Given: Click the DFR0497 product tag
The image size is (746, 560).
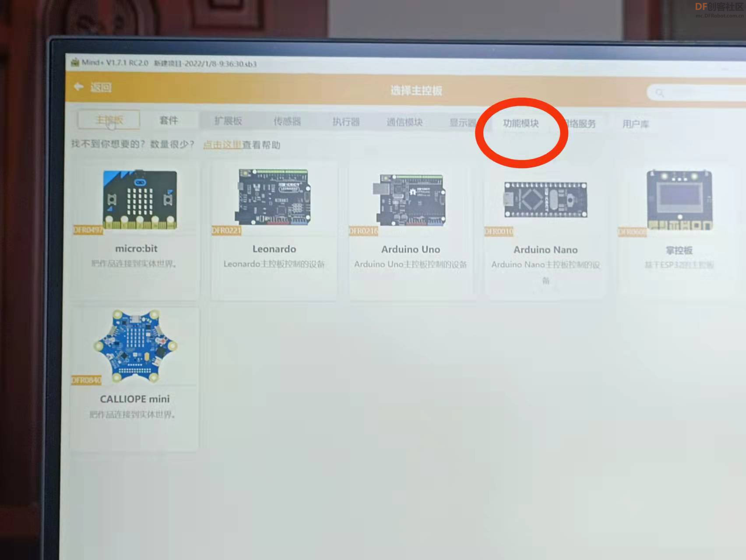Looking at the screenshot, I should (x=88, y=230).
